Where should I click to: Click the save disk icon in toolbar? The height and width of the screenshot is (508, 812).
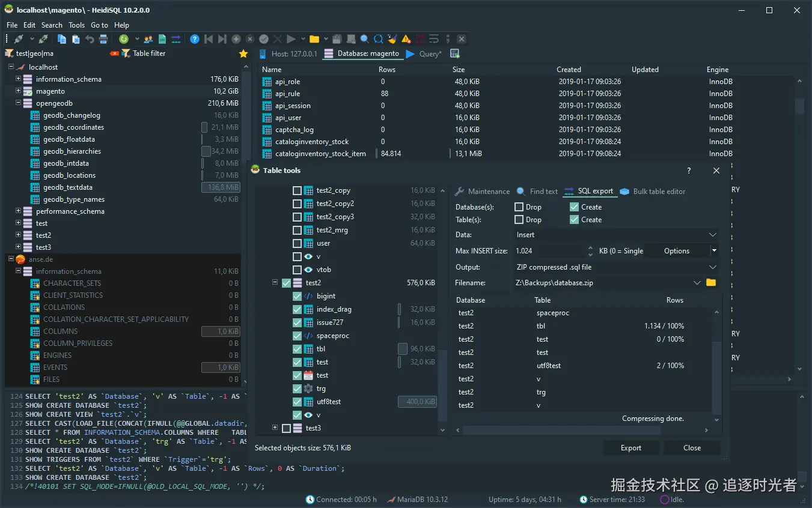(337, 39)
